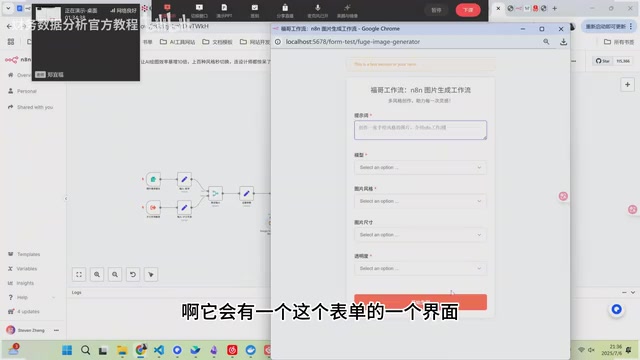The width and height of the screenshot is (640, 360).
Task: Expand the Logs panel chevron
Action: tap(633, 292)
